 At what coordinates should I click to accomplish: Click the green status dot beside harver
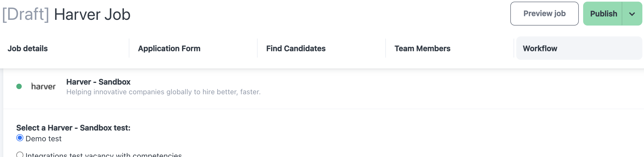[19, 86]
